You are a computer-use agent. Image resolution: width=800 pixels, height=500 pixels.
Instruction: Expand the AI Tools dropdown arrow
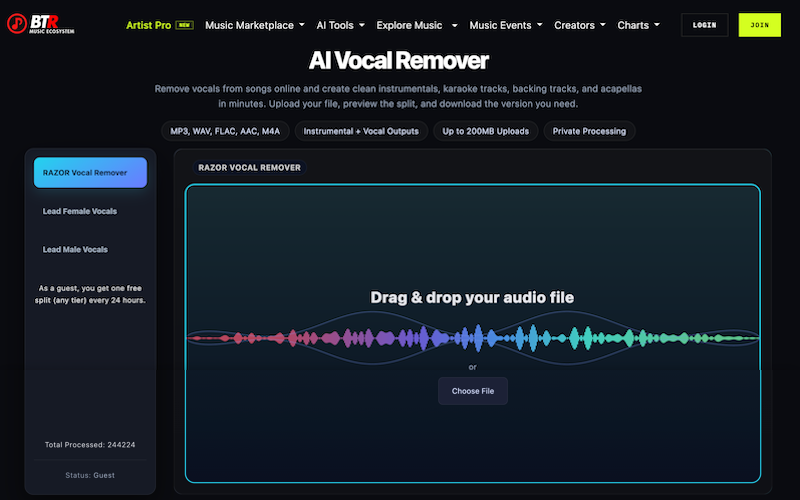point(362,24)
